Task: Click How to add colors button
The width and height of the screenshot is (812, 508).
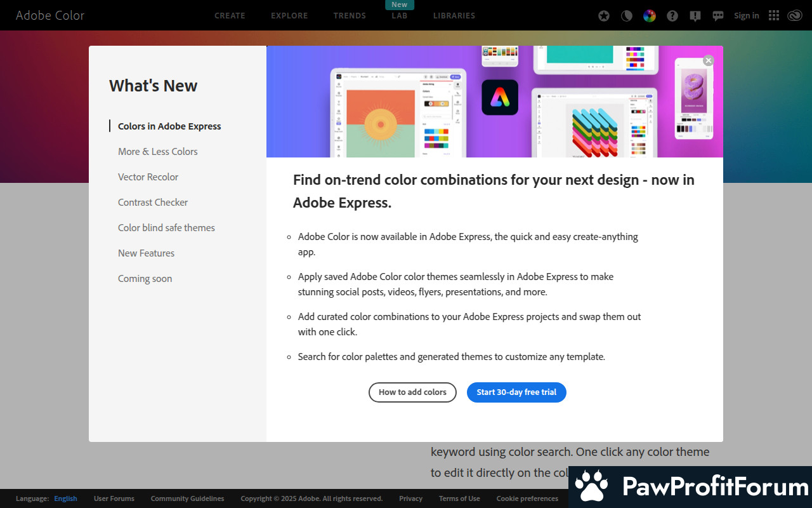Action: coord(412,392)
